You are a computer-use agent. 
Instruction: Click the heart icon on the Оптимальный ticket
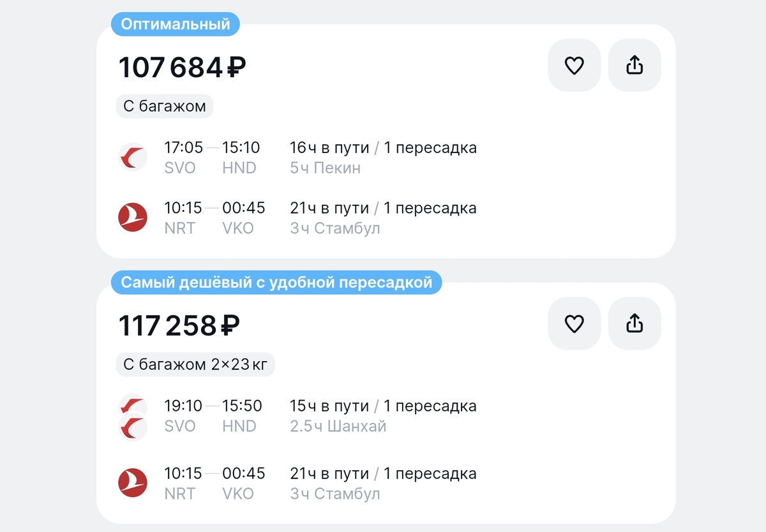click(x=573, y=64)
